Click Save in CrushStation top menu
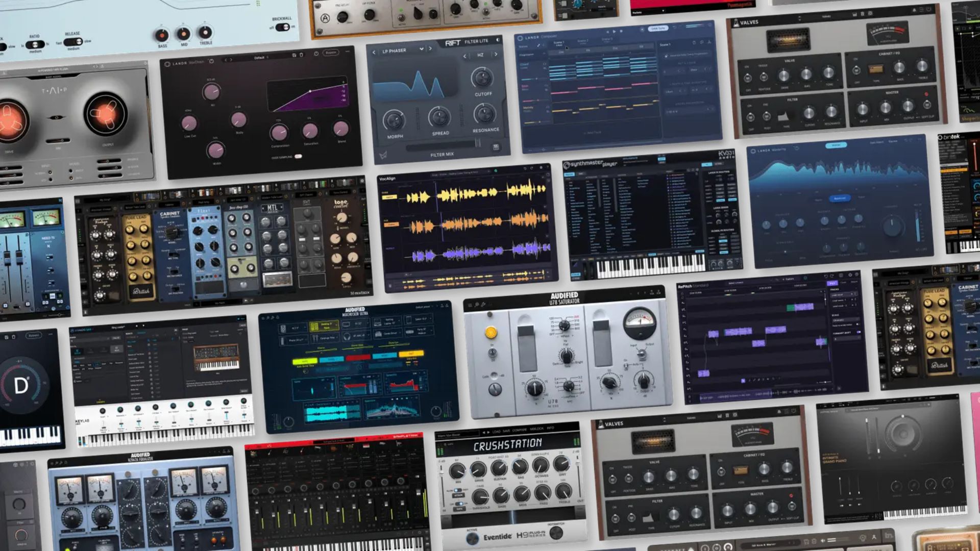 tap(506, 431)
